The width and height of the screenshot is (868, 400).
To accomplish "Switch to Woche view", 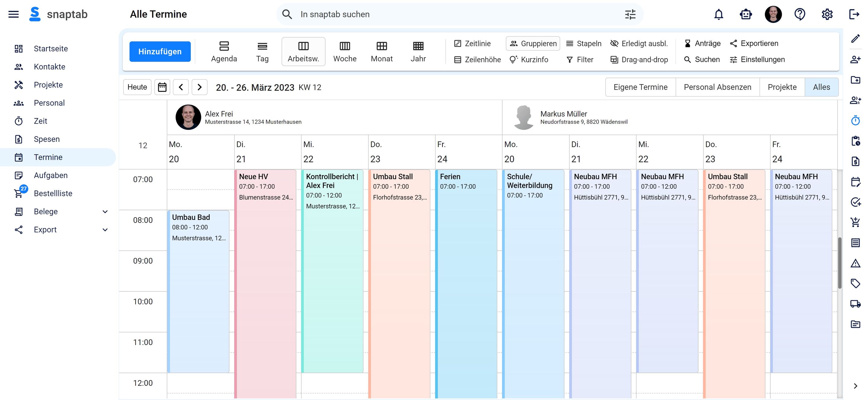I will coord(345,52).
